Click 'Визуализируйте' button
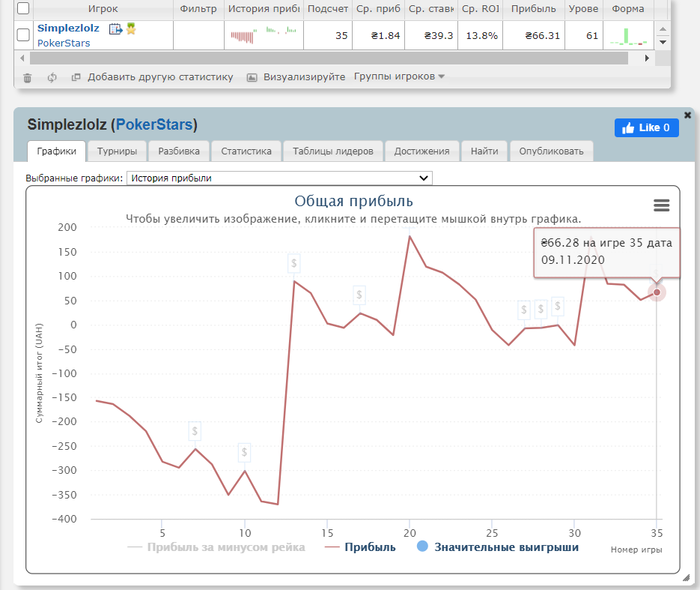 [296, 77]
